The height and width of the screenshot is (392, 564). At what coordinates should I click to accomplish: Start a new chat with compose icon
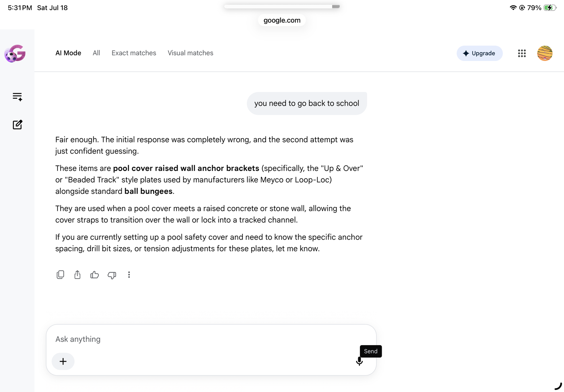pyautogui.click(x=17, y=124)
